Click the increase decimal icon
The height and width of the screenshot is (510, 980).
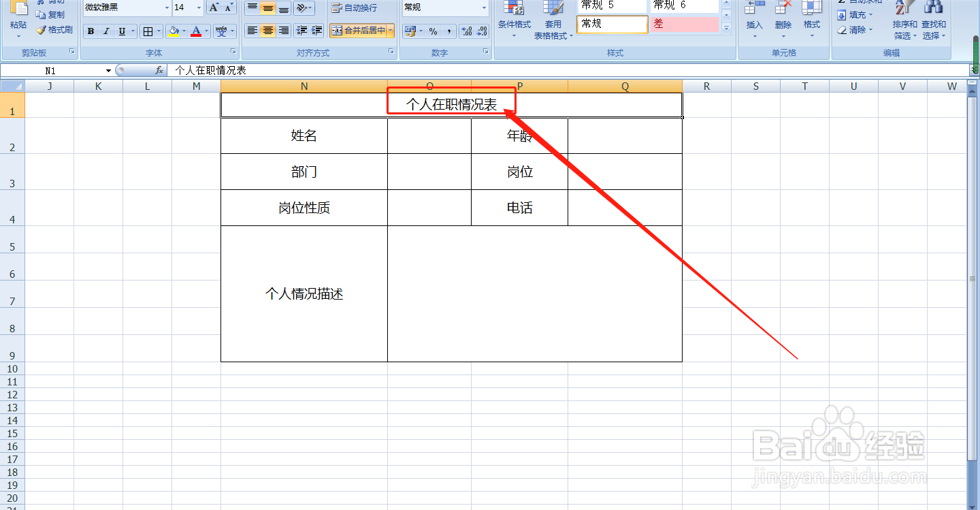(x=467, y=31)
